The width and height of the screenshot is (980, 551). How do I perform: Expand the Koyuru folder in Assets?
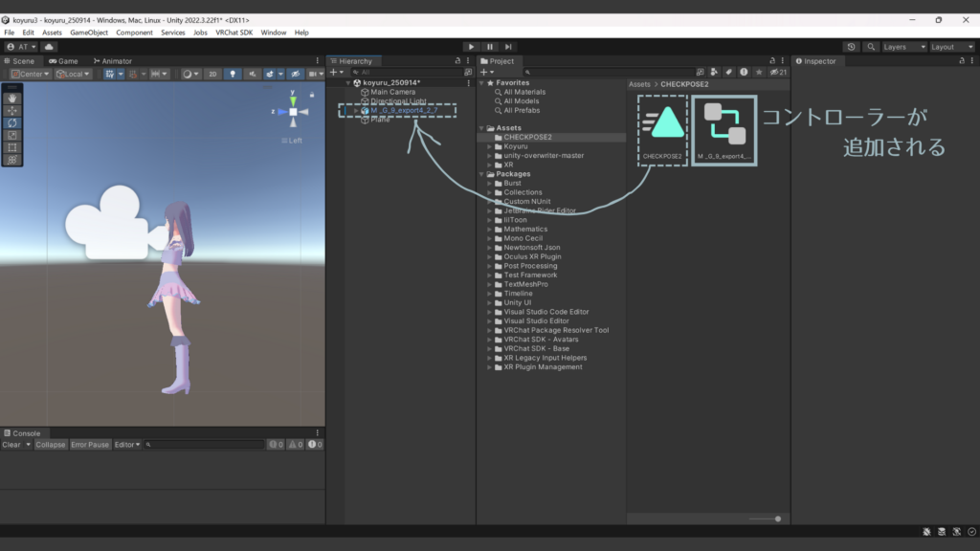[x=489, y=146]
